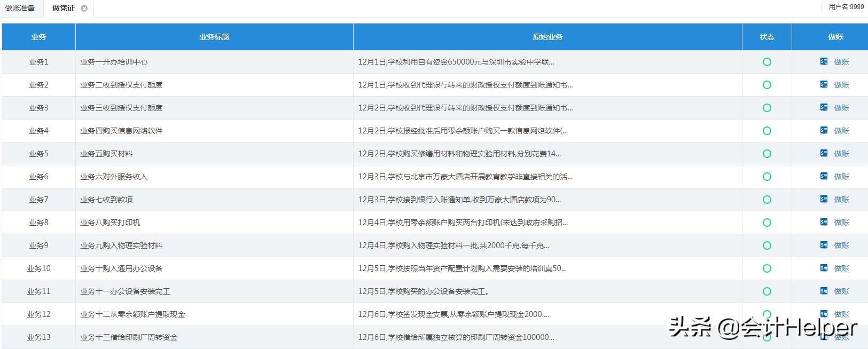Click the status circle for 业务4

[x=767, y=131]
